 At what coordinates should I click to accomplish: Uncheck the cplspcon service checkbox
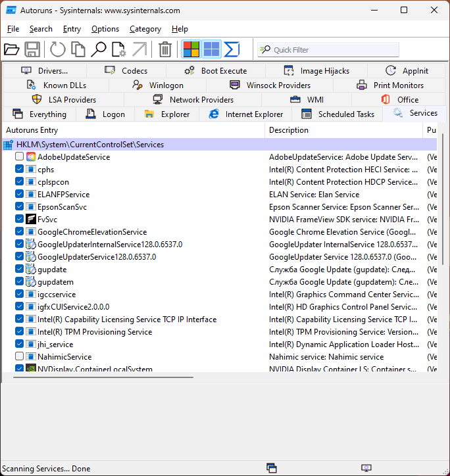pos(19,181)
